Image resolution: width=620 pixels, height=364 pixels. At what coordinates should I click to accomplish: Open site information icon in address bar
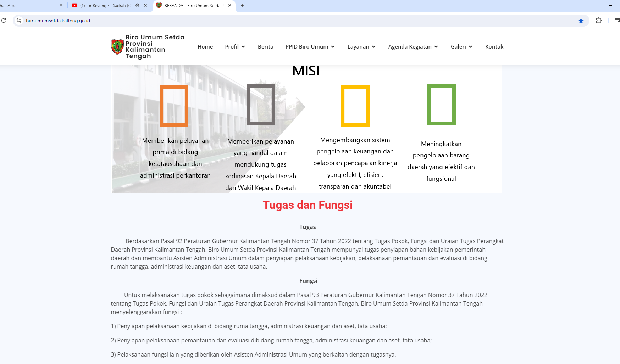click(x=19, y=21)
